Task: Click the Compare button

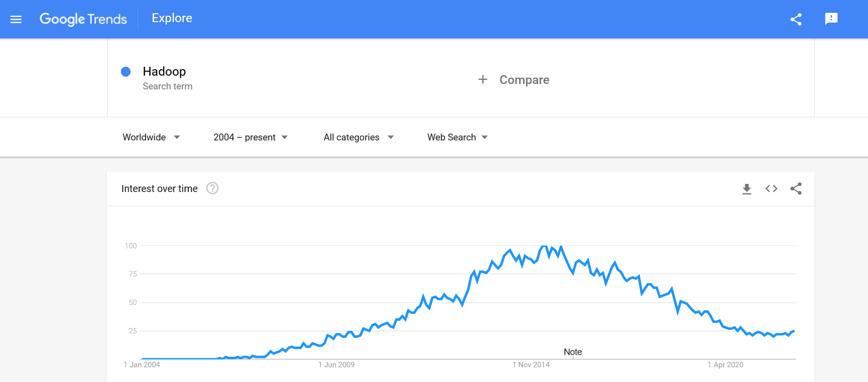Action: click(524, 80)
